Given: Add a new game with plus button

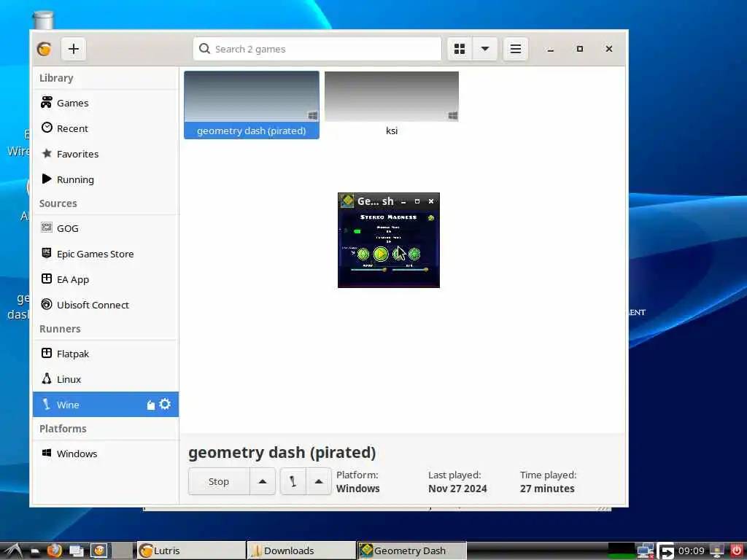Looking at the screenshot, I should [x=74, y=49].
